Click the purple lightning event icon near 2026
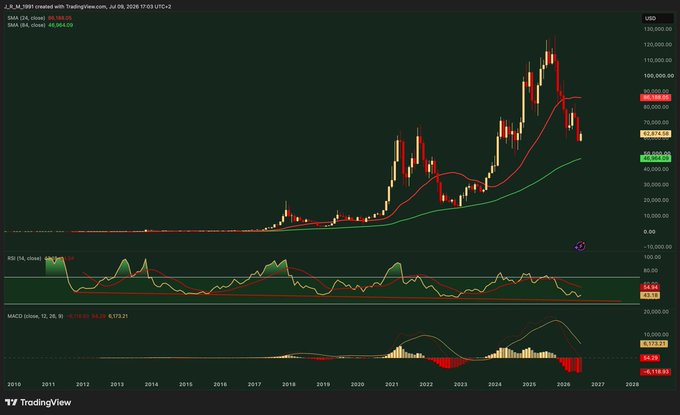 pos(580,246)
